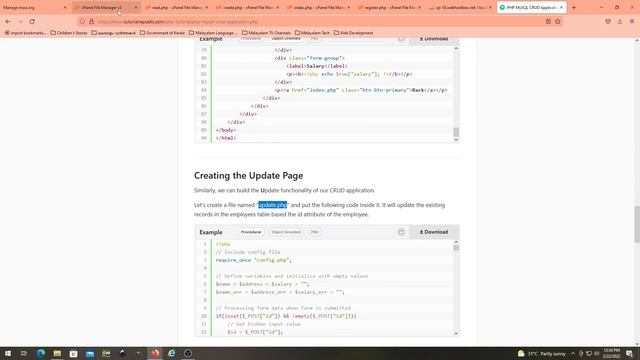Download the upper read.php example code
The height and width of the screenshot is (360, 640).
pos(434,39)
